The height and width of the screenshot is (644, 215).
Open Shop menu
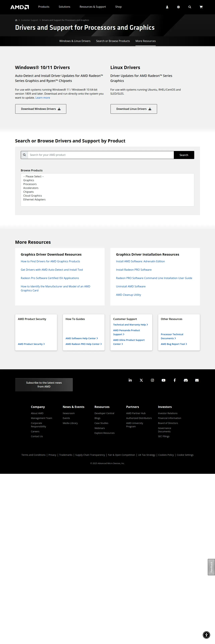[118, 7]
